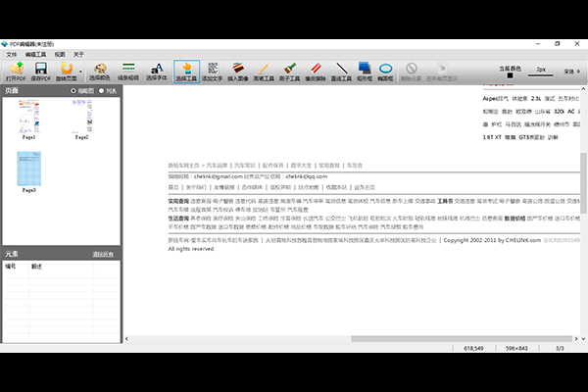Click the chelink@qq.com text in the document
This screenshot has height=392, width=588.
[307, 176]
